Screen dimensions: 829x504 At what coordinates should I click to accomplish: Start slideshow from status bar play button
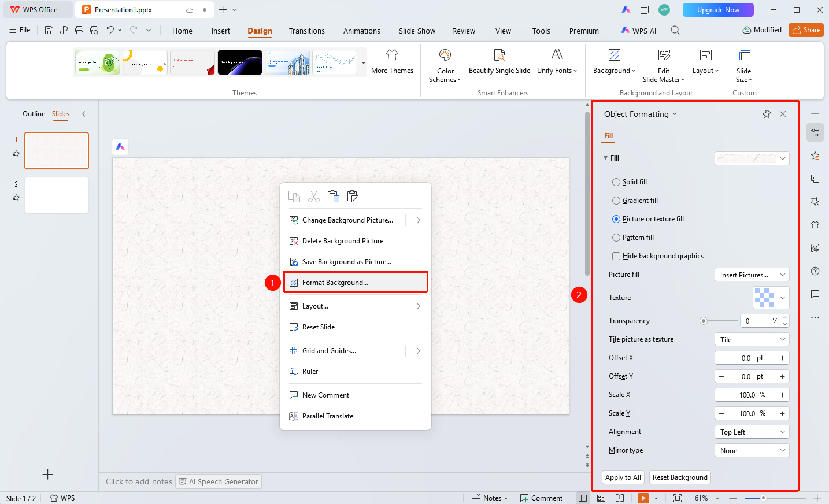pyautogui.click(x=643, y=498)
